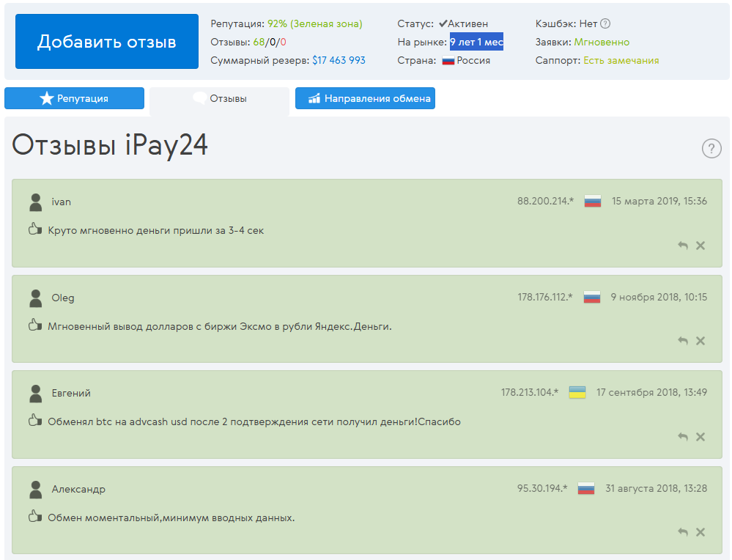Screen dimensions: 732x560
Task: Reply to Евгений's review
Action: coord(682,437)
